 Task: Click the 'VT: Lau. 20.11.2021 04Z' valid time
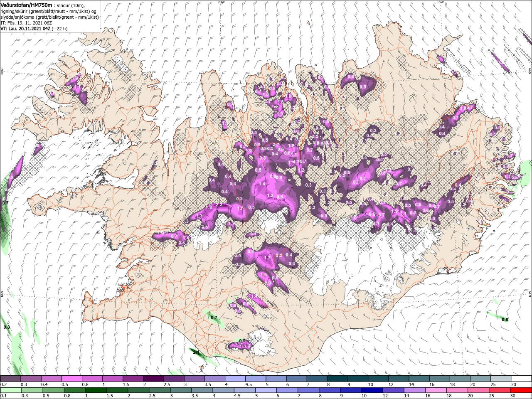coord(25,29)
